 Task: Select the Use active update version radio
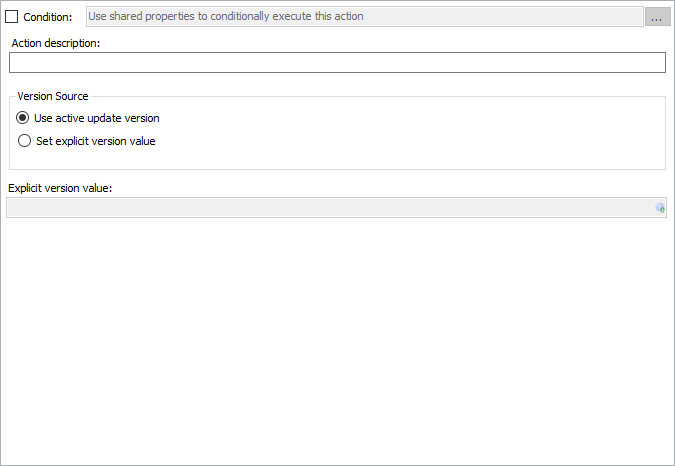[x=25, y=118]
